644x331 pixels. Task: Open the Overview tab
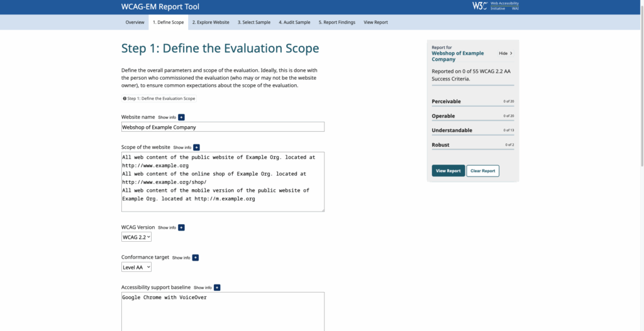pyautogui.click(x=135, y=22)
